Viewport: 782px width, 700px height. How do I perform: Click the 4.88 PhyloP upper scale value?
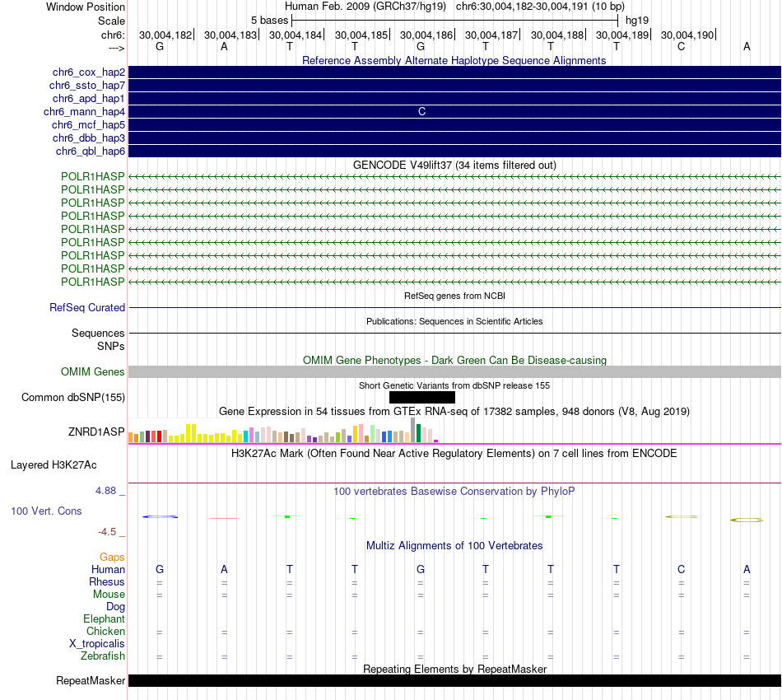(105, 491)
